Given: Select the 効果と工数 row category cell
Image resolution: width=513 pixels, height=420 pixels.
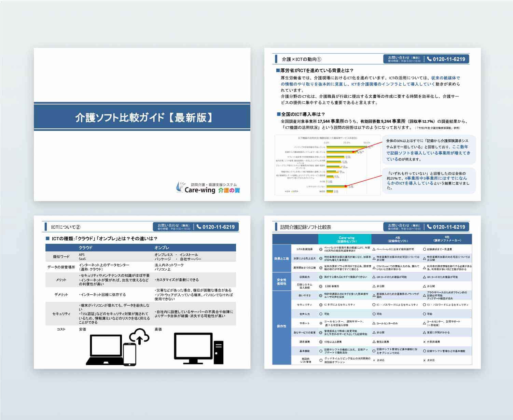Looking at the screenshot, I should coord(281,258).
